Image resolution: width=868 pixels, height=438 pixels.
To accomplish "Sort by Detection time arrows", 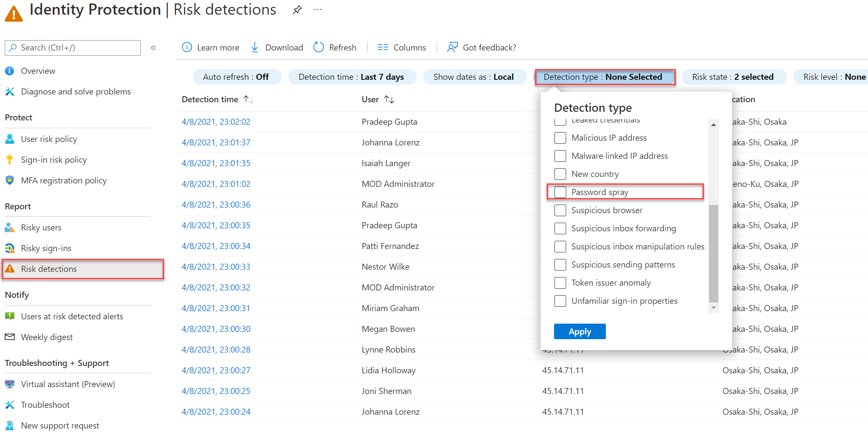I will [x=248, y=99].
